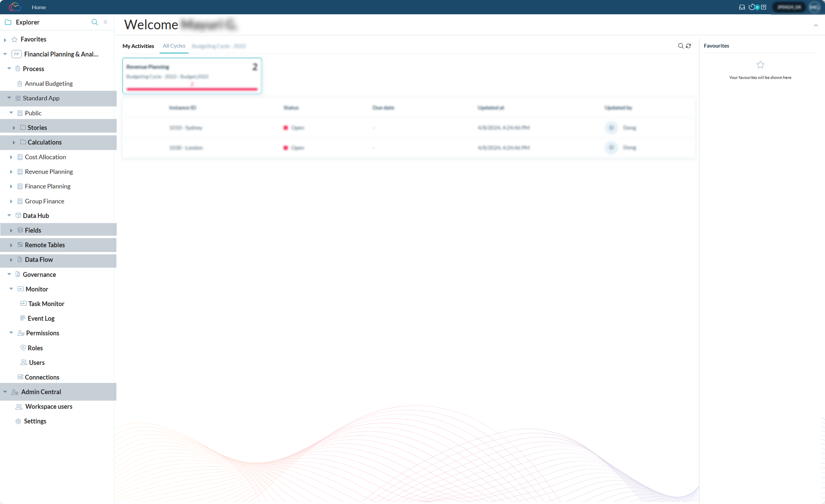
Task: Click the application logo in top bar
Action: (x=15, y=7)
